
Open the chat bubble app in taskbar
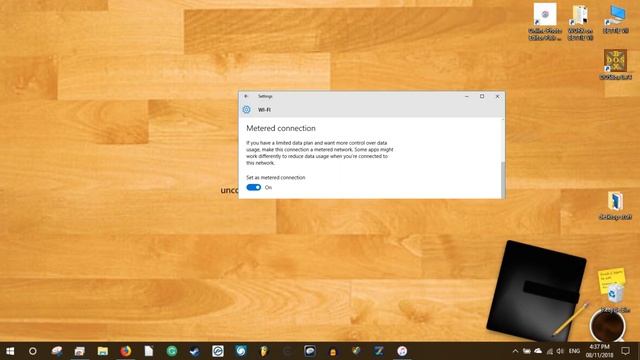point(310,351)
